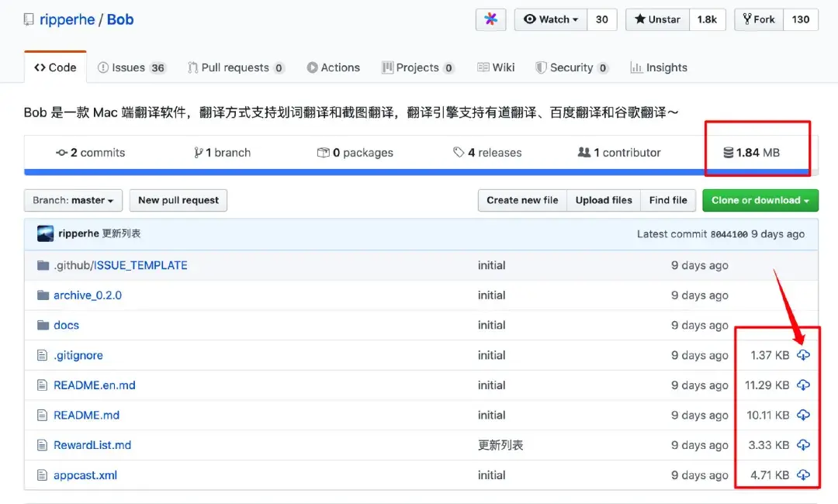Click ripperhe's avatar thumbnail in commit row

point(45,233)
